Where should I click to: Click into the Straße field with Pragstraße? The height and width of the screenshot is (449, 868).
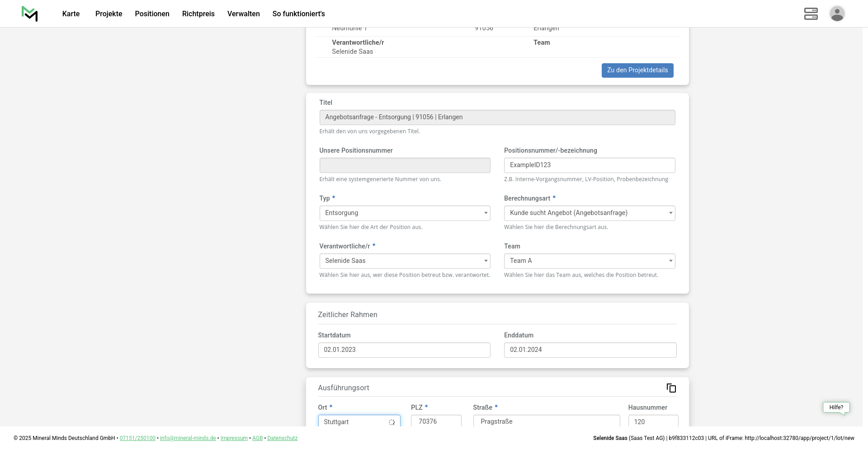click(x=546, y=421)
